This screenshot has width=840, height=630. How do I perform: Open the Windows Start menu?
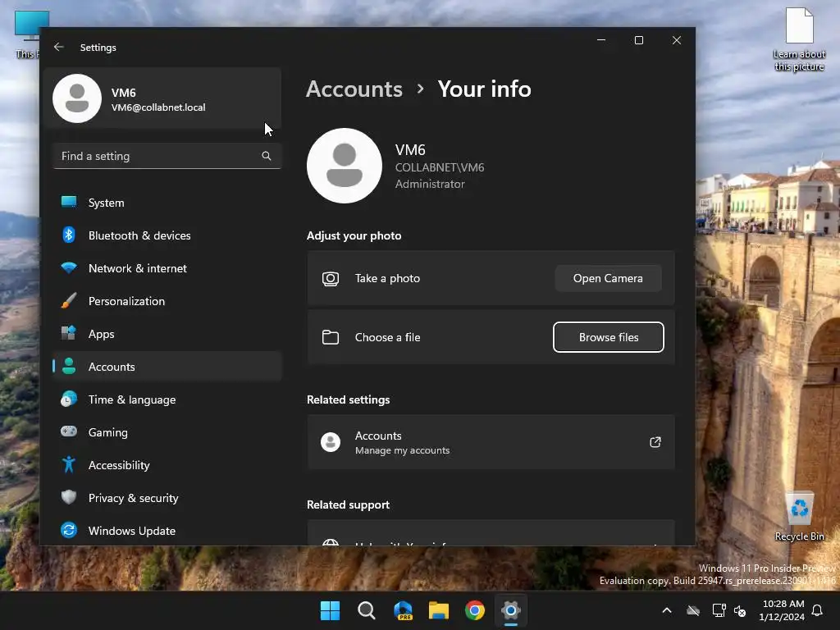click(330, 610)
